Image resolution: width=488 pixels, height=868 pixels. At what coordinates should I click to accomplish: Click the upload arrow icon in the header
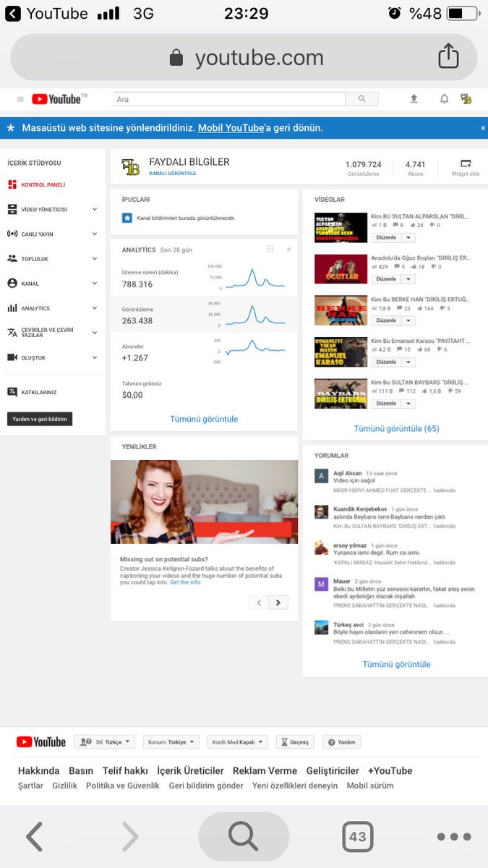point(414,99)
